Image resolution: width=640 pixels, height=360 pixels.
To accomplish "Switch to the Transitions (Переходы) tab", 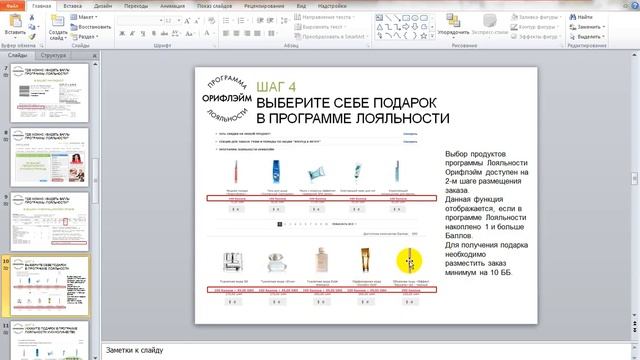I will pos(136,6).
